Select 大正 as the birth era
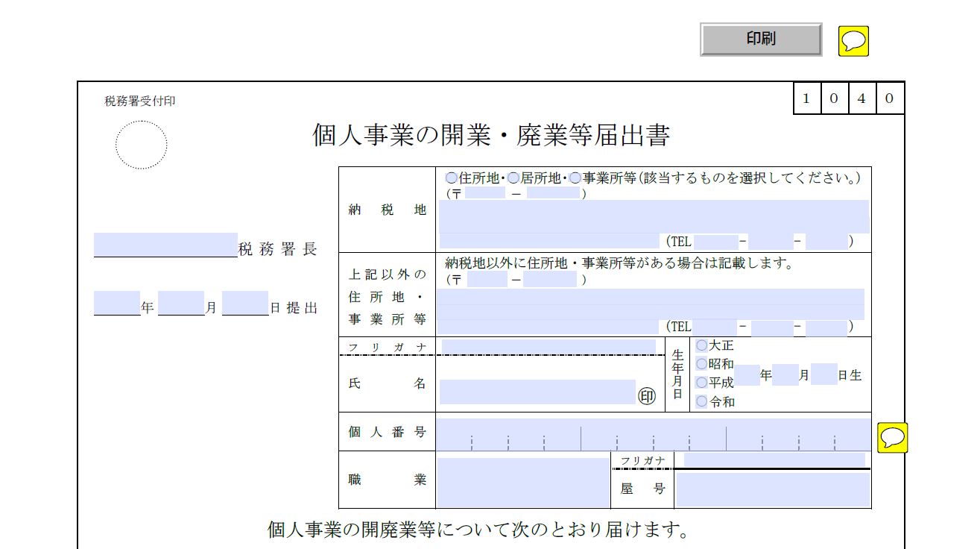 pyautogui.click(x=701, y=346)
